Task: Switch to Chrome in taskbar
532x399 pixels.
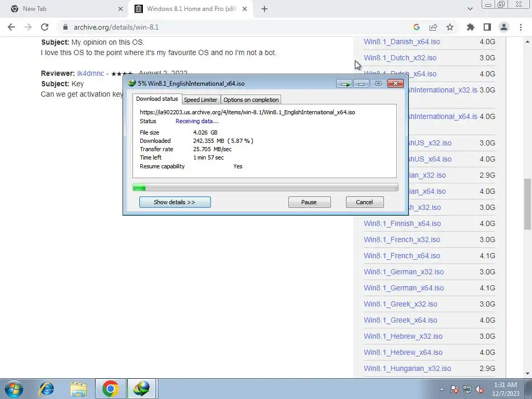Action: [110, 389]
